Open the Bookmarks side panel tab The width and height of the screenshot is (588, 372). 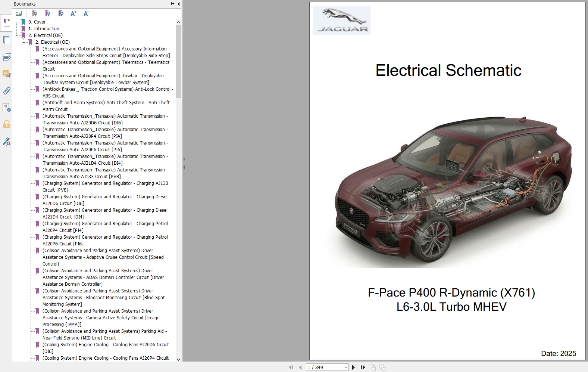pos(6,23)
